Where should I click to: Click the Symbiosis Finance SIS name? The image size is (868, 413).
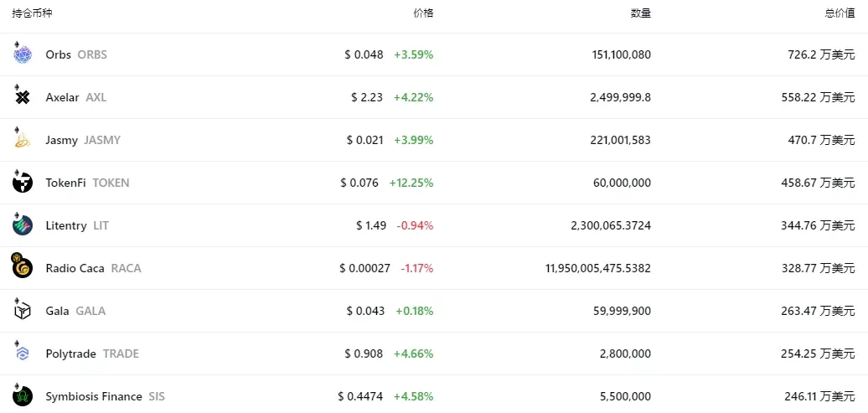(105, 396)
